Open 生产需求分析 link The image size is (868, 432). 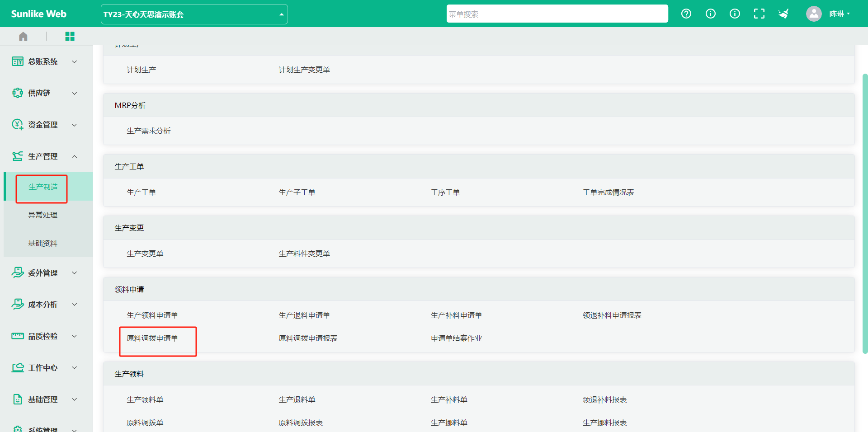(149, 131)
